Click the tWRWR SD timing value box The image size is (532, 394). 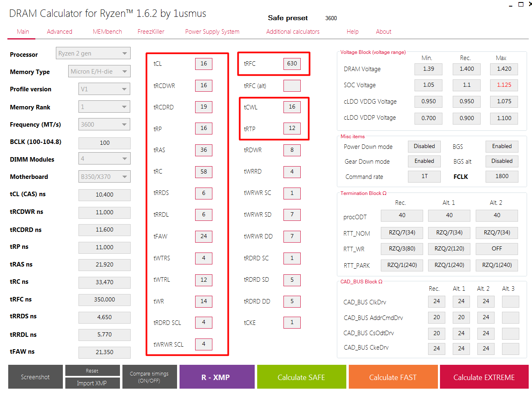(x=292, y=215)
